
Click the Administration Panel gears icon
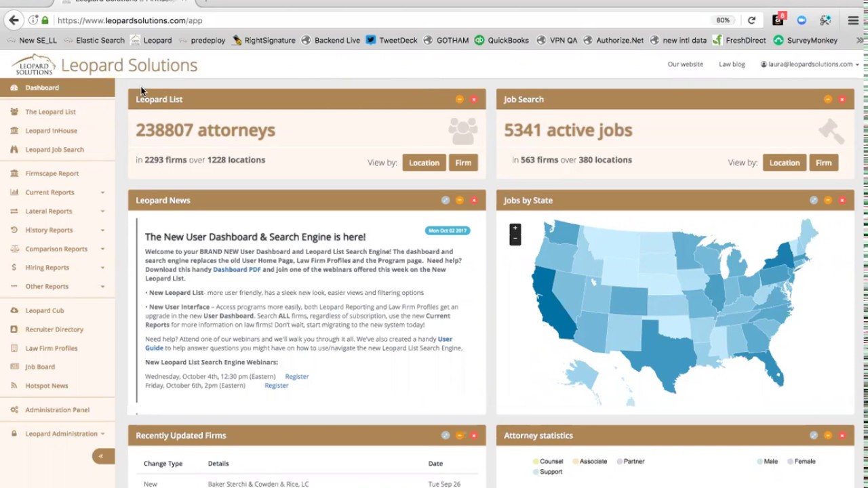click(x=14, y=410)
